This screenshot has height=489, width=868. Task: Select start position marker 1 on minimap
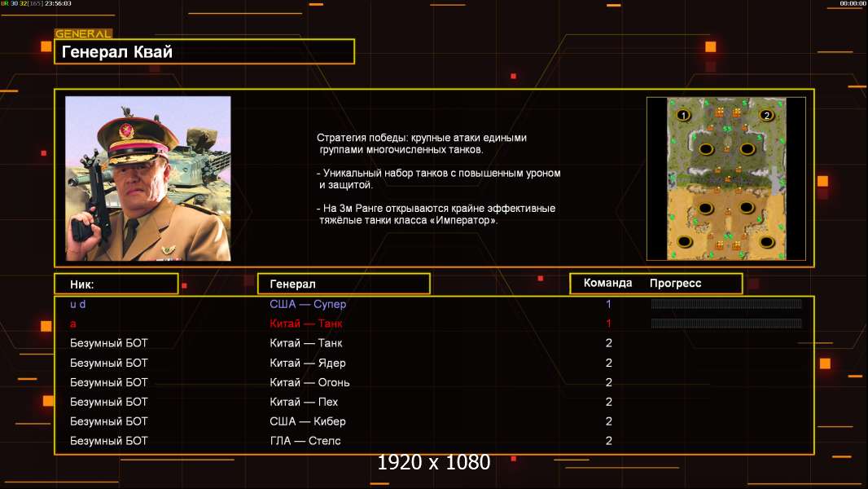[x=683, y=115]
